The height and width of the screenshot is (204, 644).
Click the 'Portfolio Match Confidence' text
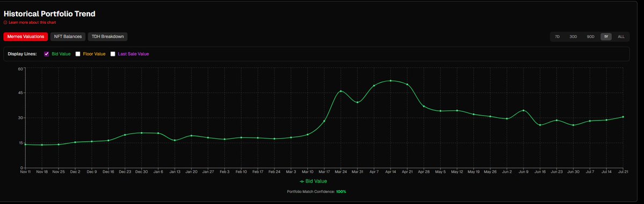tap(310, 192)
